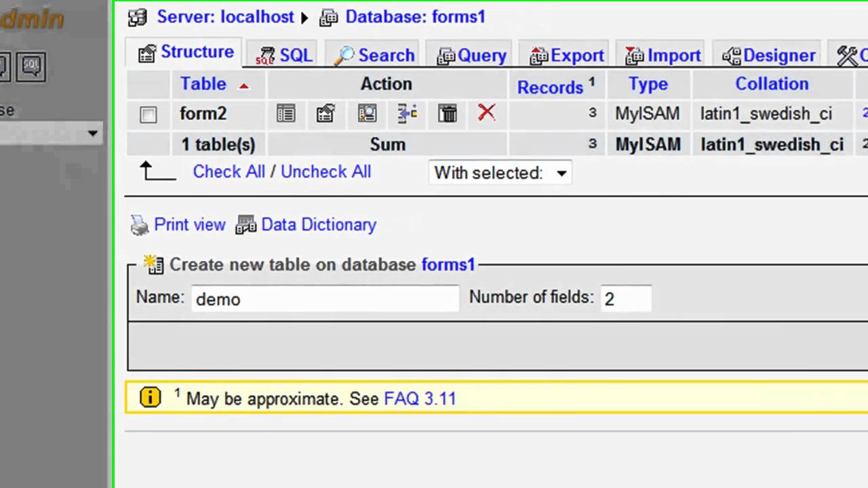Click the table Name input field

pyautogui.click(x=325, y=299)
